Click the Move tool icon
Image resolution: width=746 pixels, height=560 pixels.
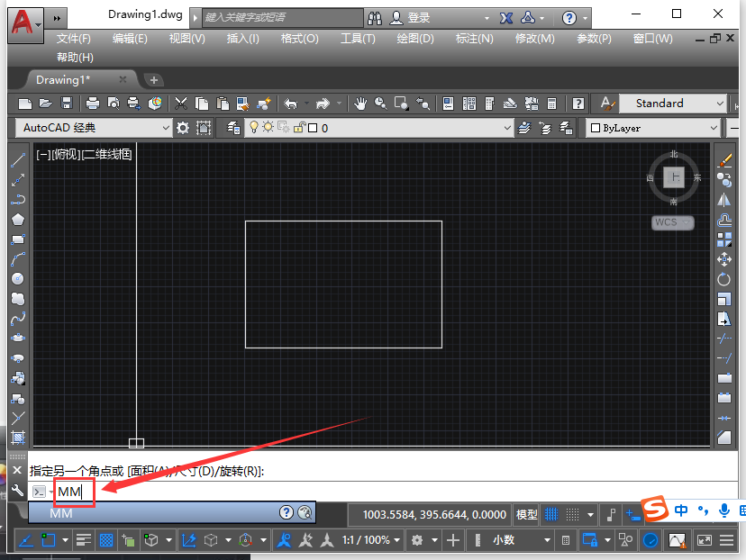(724, 259)
